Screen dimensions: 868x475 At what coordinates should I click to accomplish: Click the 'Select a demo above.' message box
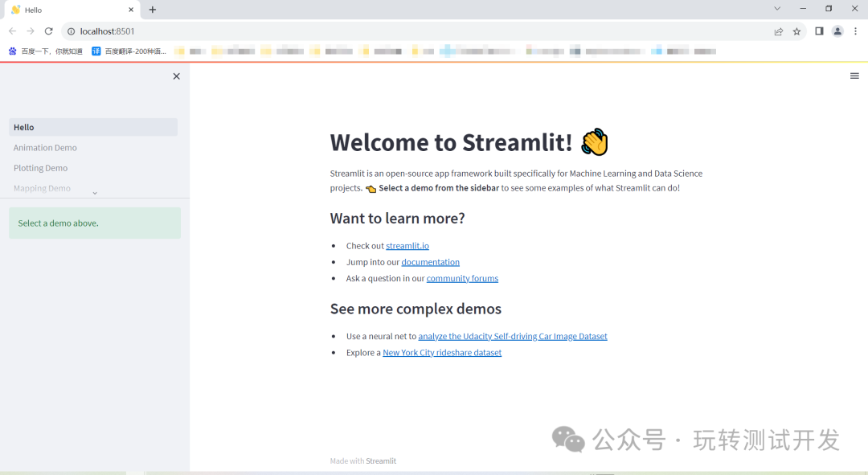[x=95, y=223]
